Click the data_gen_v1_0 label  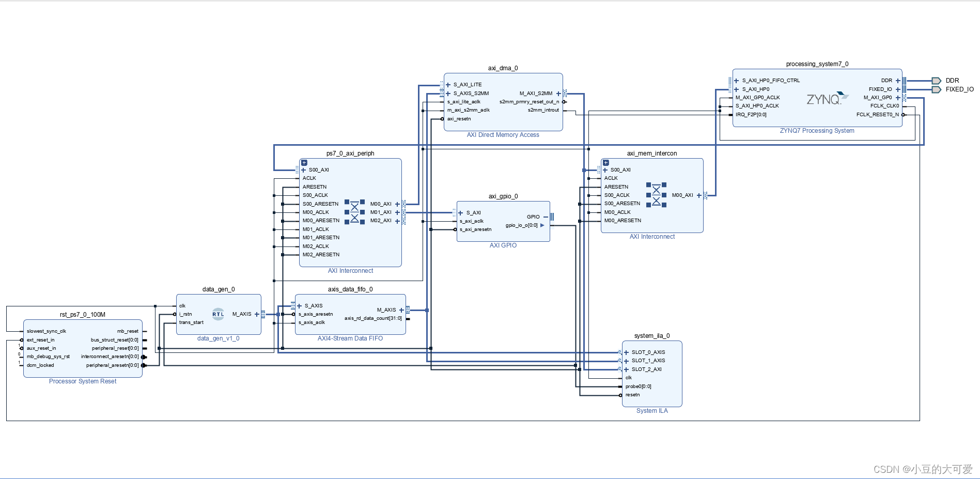tap(219, 338)
